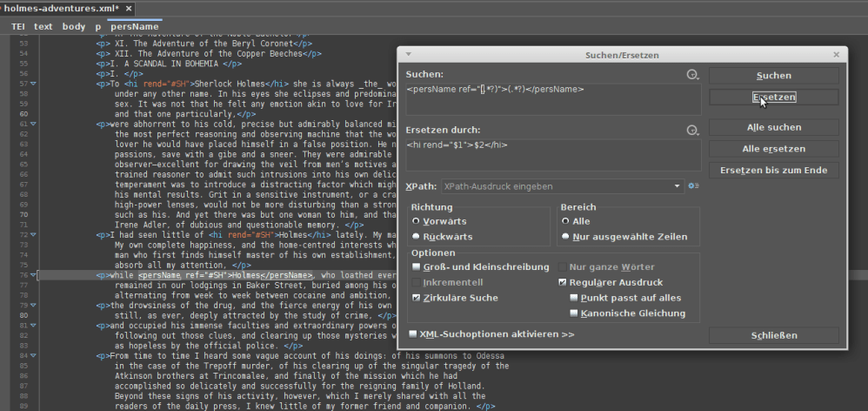Close the Suchen/Ersetzen dialog via X icon

point(837,55)
